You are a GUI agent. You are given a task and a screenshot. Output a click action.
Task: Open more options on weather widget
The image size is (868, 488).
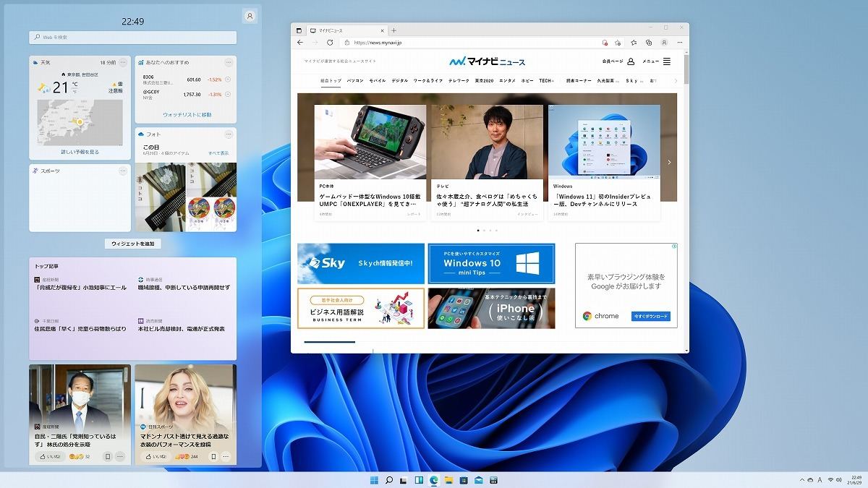123,63
